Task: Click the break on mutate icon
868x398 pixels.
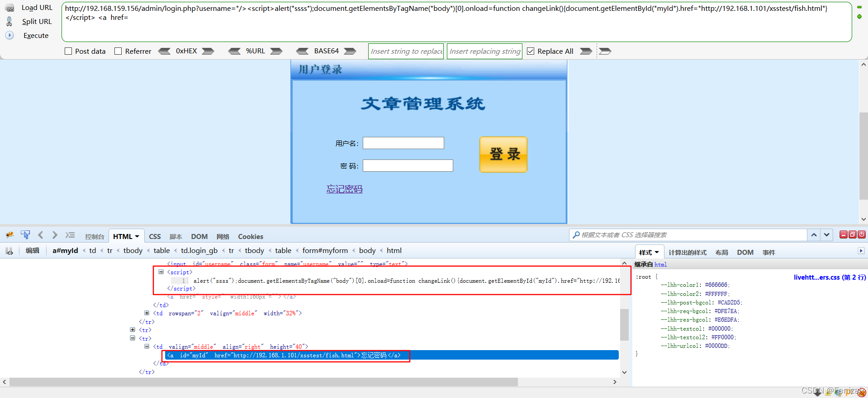Action: click(x=9, y=251)
